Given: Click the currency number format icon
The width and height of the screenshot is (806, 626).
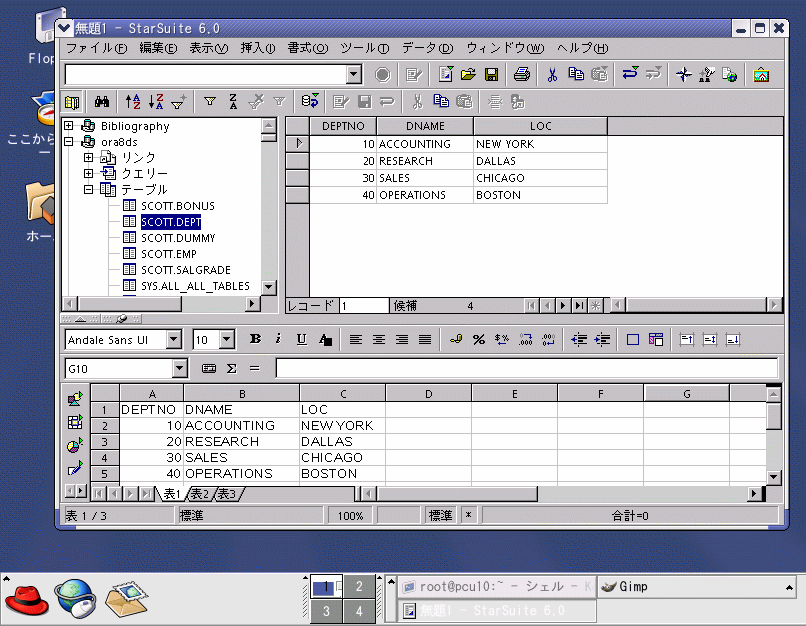Looking at the screenshot, I should 455,339.
